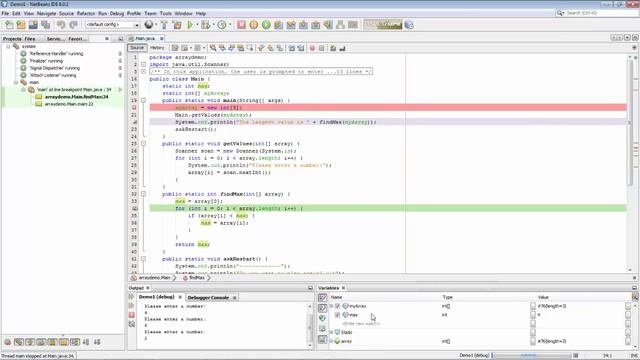The image size is (640, 360).
Task: Click the Step Over debugger icon
Action: point(278,25)
